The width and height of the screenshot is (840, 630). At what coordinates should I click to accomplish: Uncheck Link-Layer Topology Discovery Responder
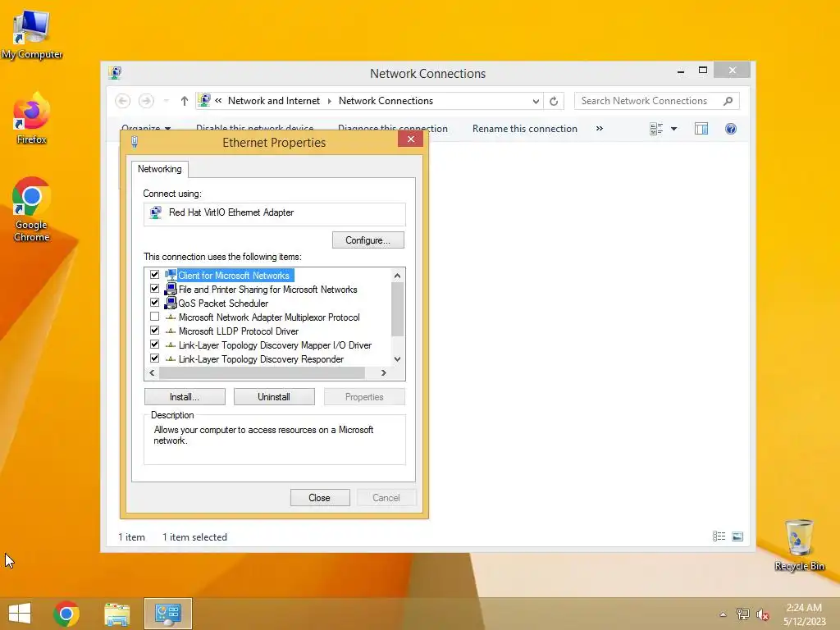point(155,358)
